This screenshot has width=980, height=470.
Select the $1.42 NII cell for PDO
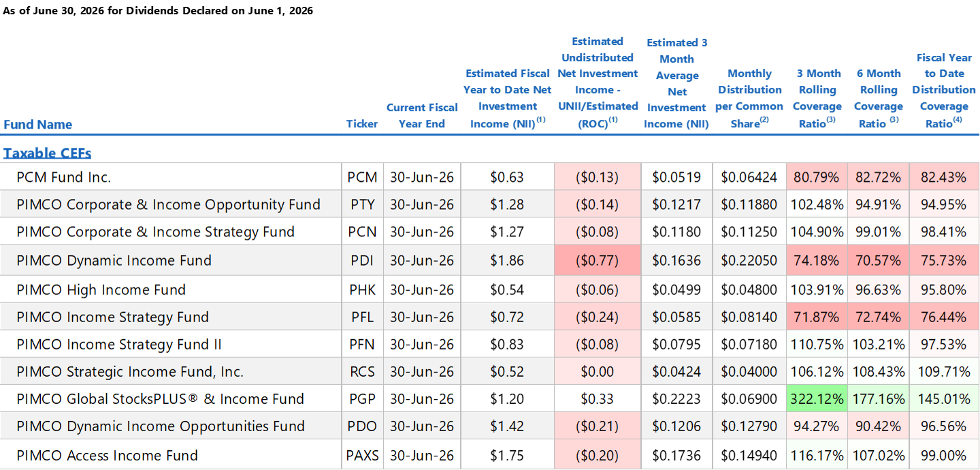click(508, 426)
